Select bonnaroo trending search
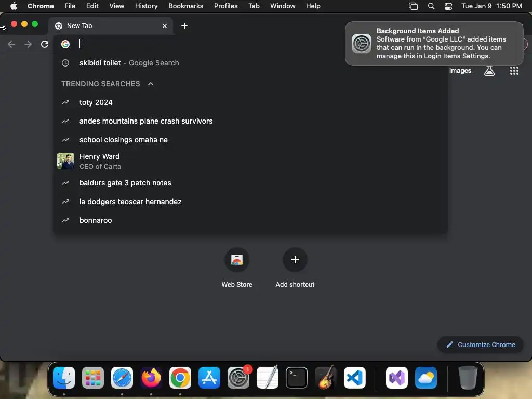 pyautogui.click(x=250, y=220)
